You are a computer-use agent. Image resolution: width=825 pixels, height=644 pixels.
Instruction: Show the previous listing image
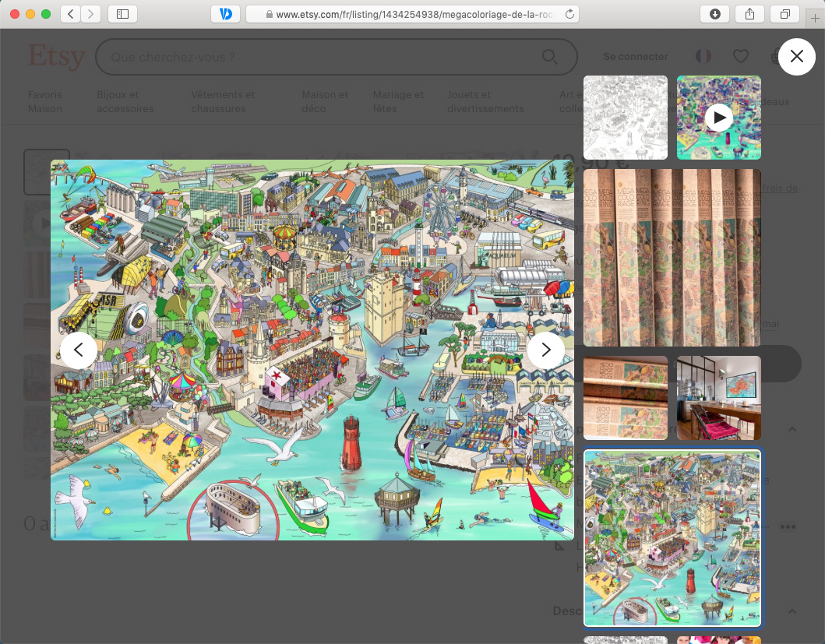pos(79,350)
